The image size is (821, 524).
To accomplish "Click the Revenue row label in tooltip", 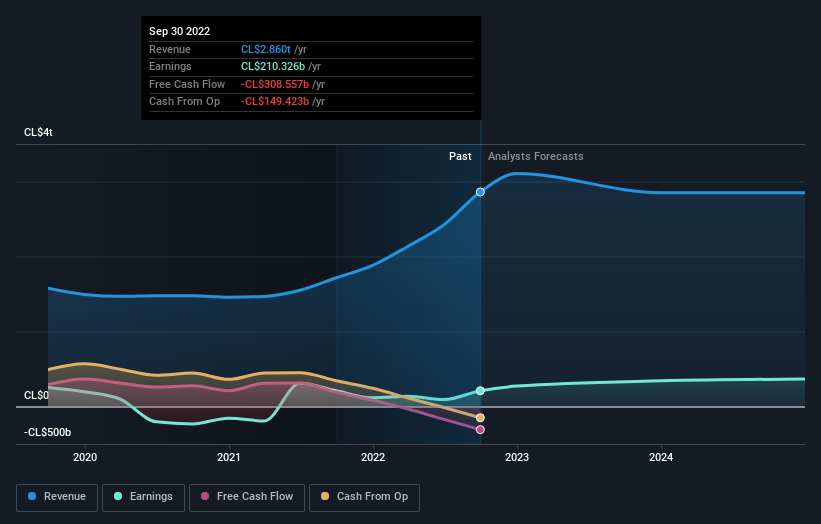I will 170,49.
